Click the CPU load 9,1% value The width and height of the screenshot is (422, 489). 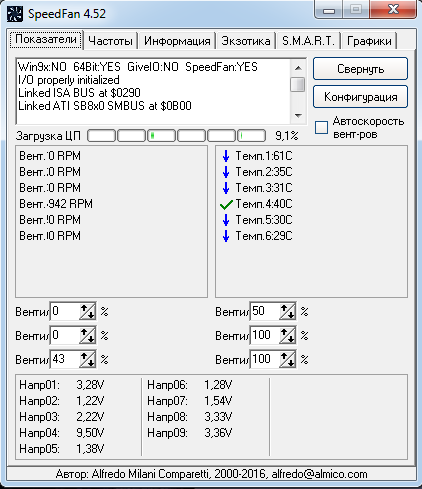point(287,136)
